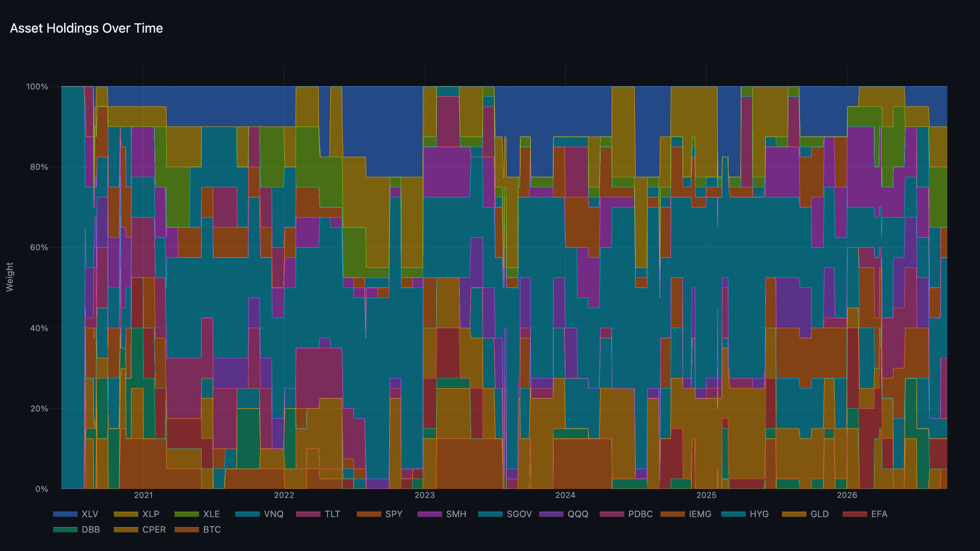Toggle XLE legend item
Viewport: 980px width, 551px height.
pyautogui.click(x=197, y=514)
